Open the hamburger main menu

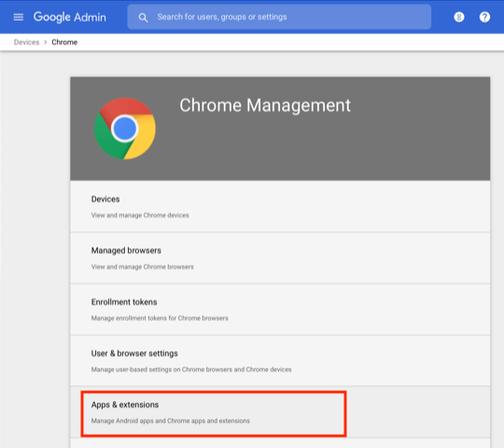coord(19,17)
